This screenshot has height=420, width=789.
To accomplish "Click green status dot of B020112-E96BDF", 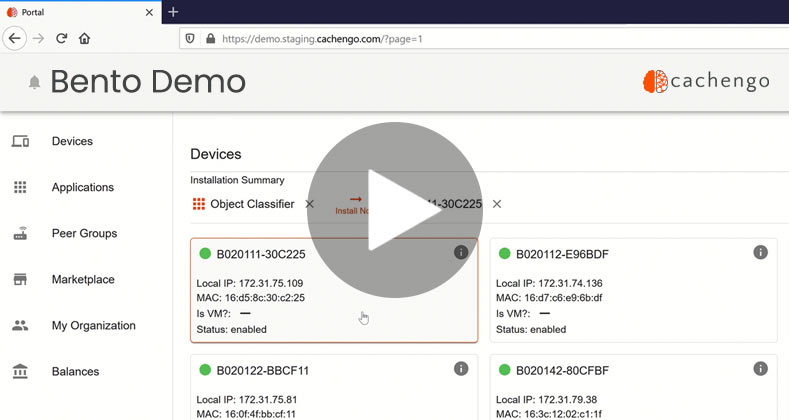I will click(504, 254).
